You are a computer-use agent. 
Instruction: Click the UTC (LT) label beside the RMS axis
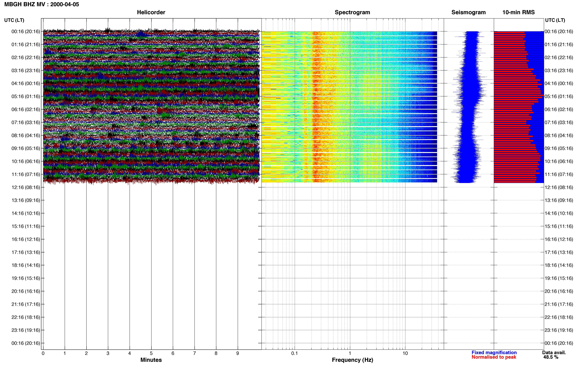click(x=555, y=20)
